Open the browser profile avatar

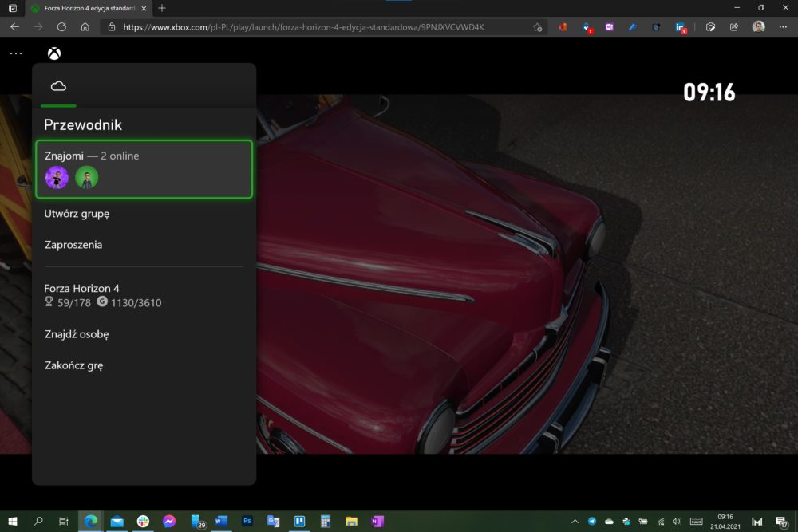coord(758,27)
